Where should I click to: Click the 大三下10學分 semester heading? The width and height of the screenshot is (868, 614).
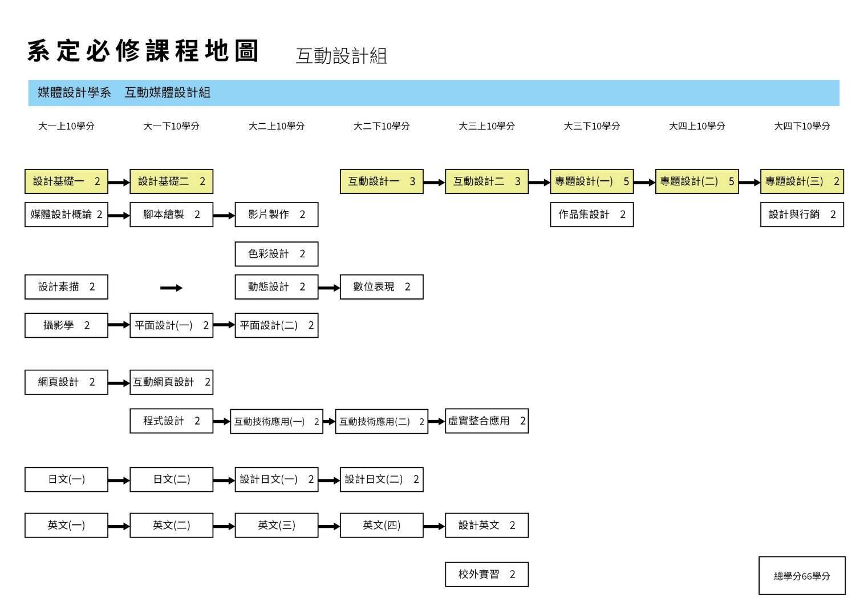point(591,126)
